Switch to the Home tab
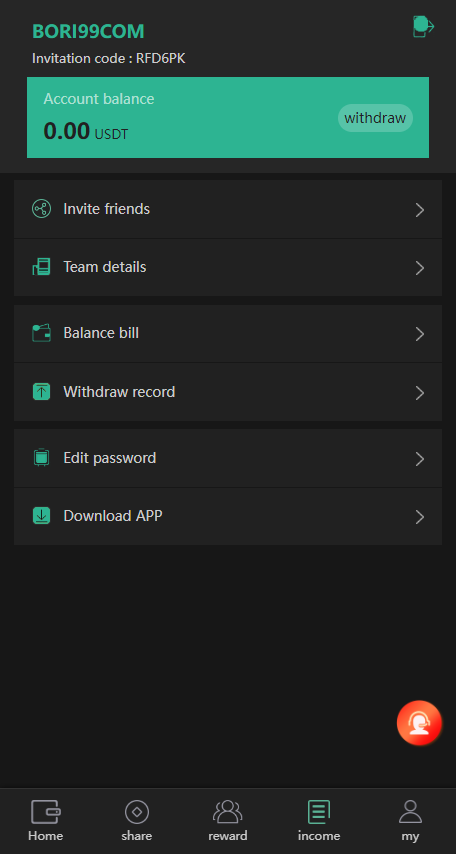This screenshot has width=456, height=854. (46, 820)
